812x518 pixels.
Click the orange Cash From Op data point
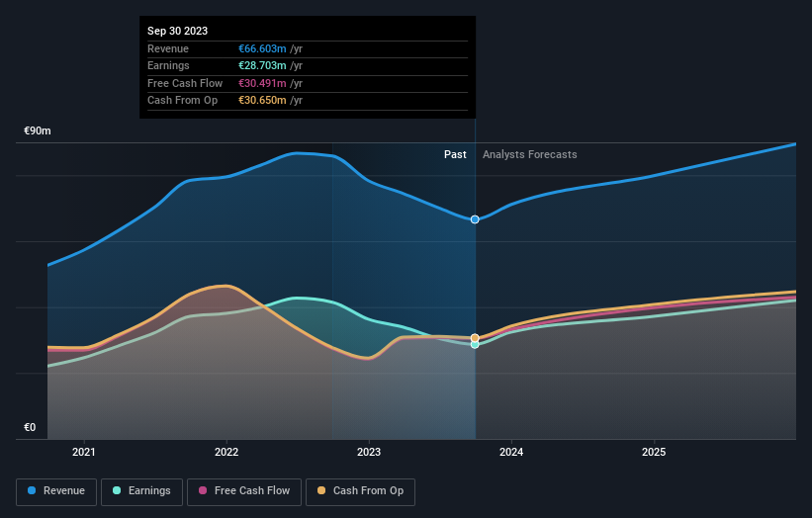pos(475,338)
